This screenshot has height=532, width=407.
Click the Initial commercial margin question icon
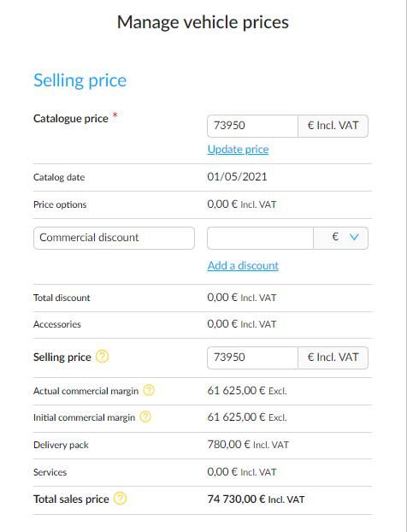pos(145,417)
